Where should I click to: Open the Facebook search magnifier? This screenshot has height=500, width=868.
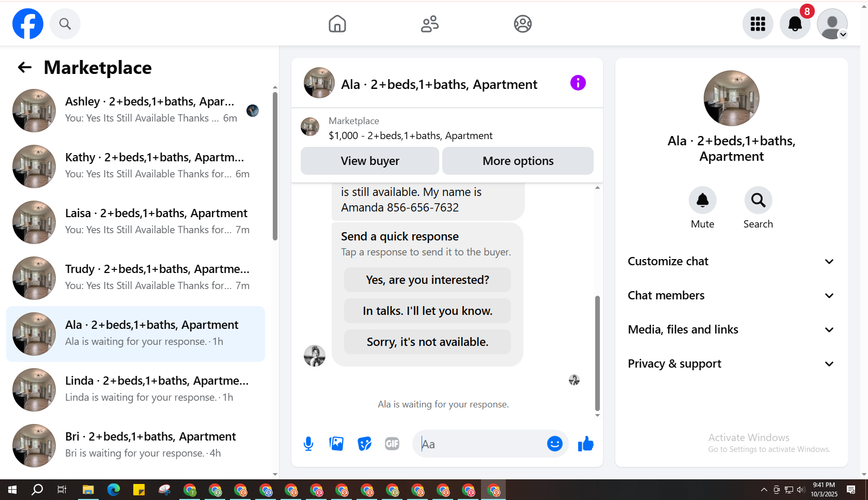pyautogui.click(x=65, y=24)
